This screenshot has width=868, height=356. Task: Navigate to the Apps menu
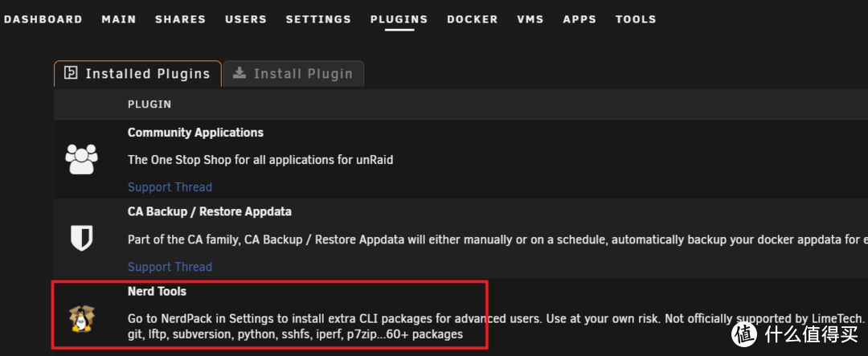[579, 19]
